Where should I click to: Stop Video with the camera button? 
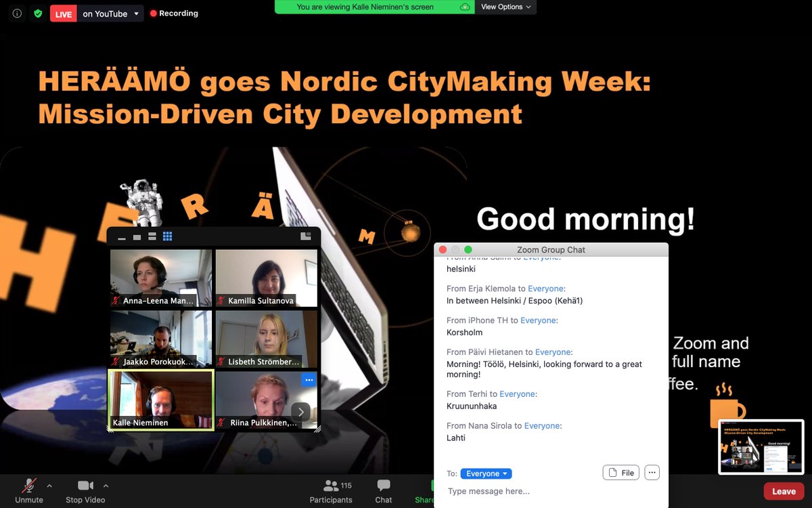tap(85, 490)
